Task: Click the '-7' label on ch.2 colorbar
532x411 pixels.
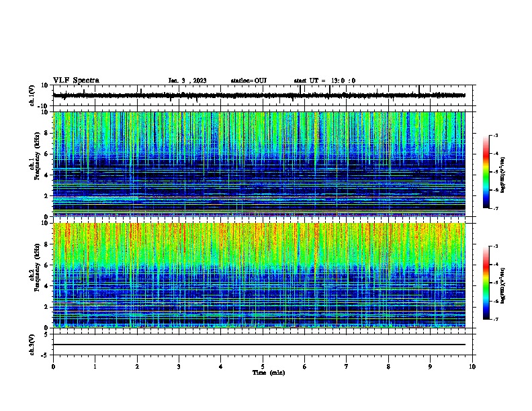Action: pos(495,319)
